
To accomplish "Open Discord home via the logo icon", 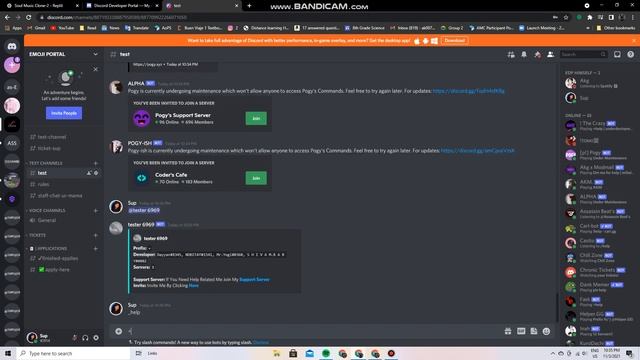I will pyautogui.click(x=12, y=47).
